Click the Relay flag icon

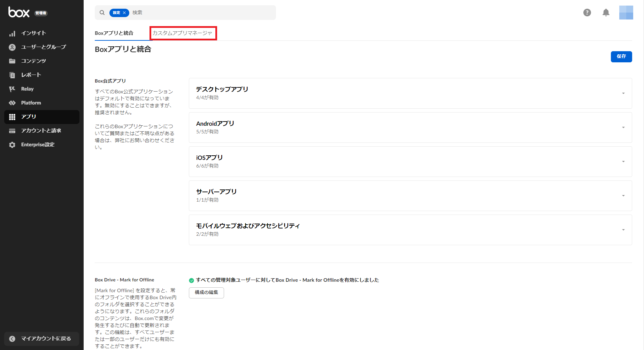tap(12, 89)
